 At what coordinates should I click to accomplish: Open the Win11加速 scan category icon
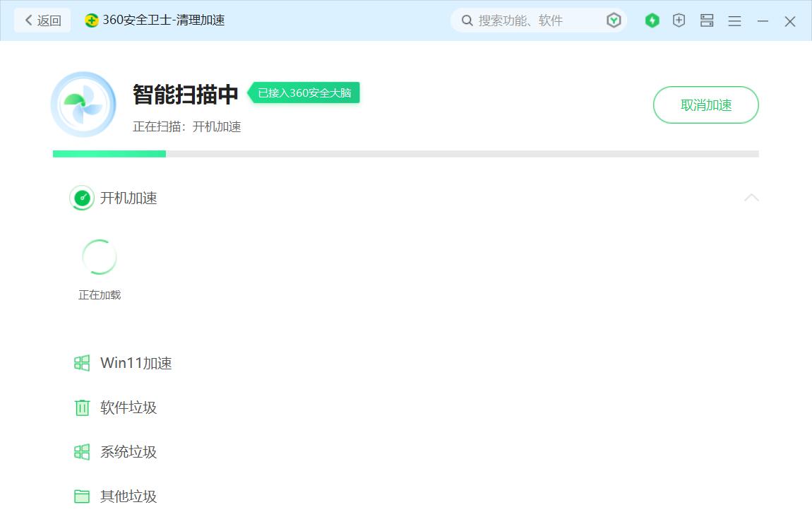pyautogui.click(x=82, y=363)
